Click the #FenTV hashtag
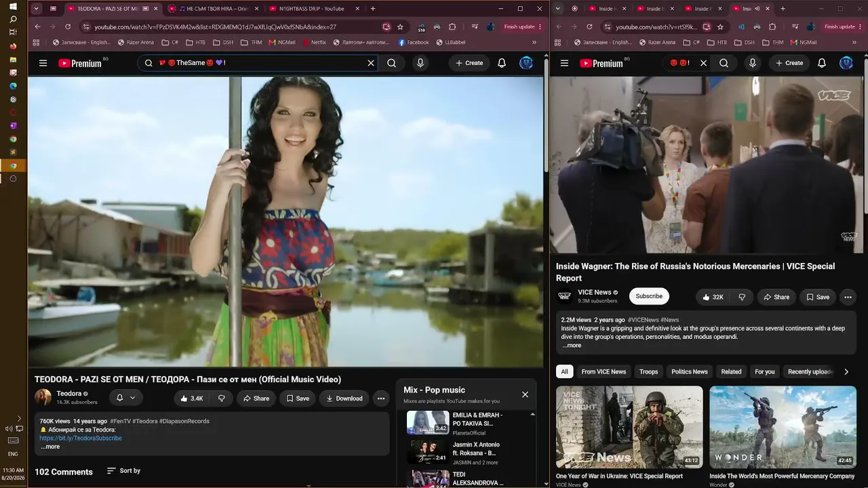Screen dimensions: 868x488 120,421
